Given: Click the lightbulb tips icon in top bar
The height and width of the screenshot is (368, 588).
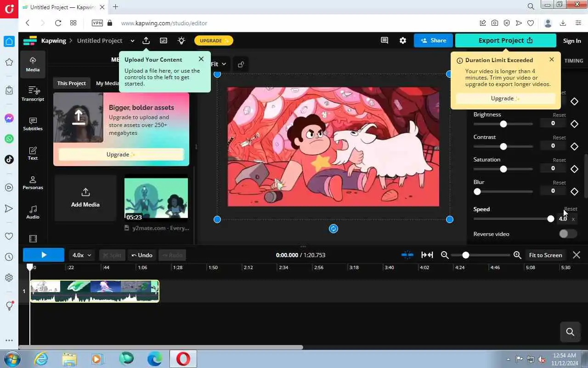Looking at the screenshot, I should (x=181, y=40).
